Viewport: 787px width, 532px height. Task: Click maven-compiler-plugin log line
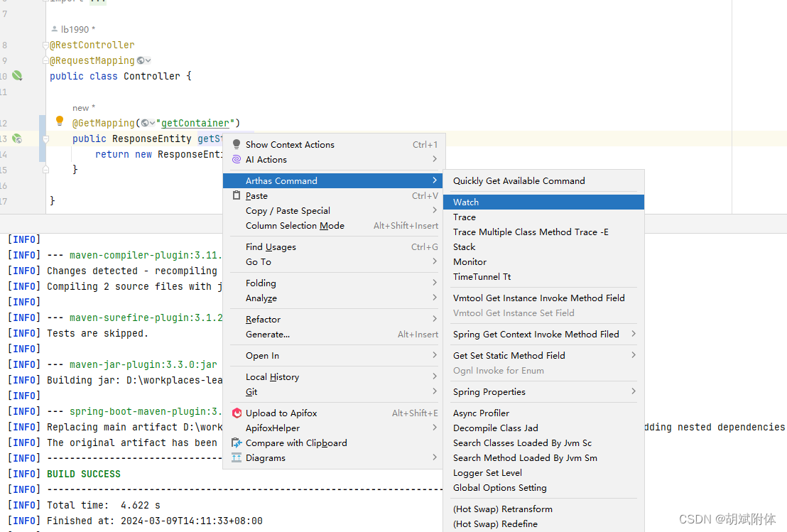click(x=114, y=256)
